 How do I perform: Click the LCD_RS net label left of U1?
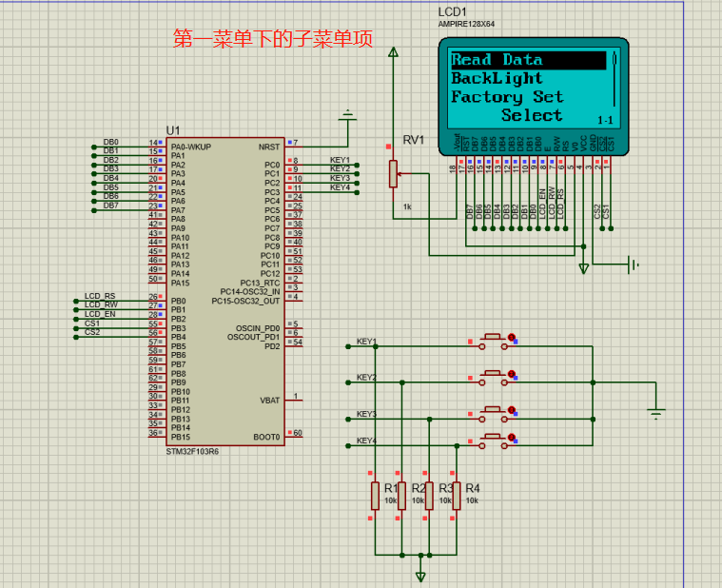point(100,296)
